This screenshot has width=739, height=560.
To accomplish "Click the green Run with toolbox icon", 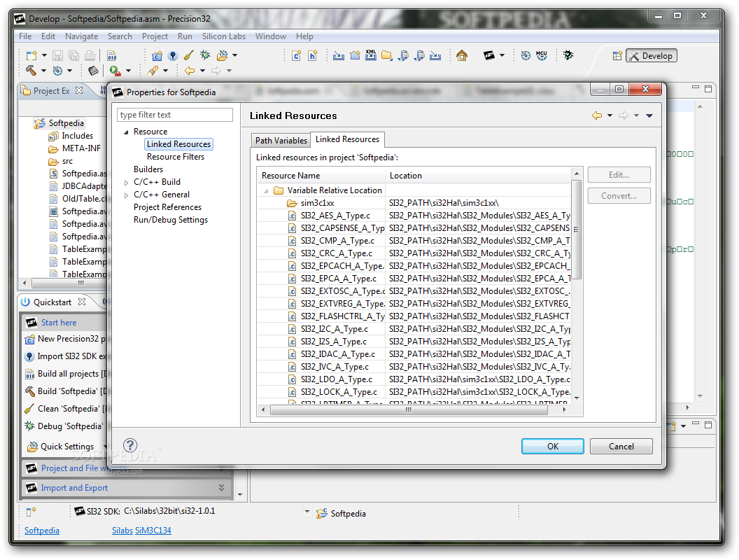I will pos(115,71).
